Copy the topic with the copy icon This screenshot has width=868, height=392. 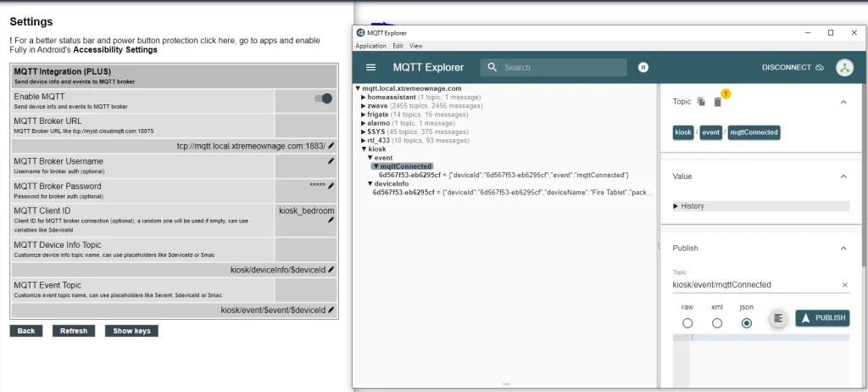tap(701, 102)
